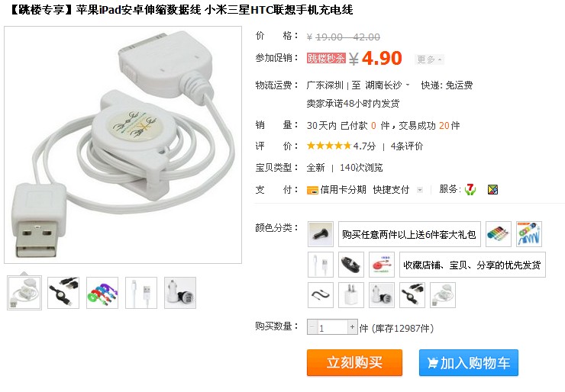
Task: Click the 加入购物车 add to cart button
Action: 469,362
